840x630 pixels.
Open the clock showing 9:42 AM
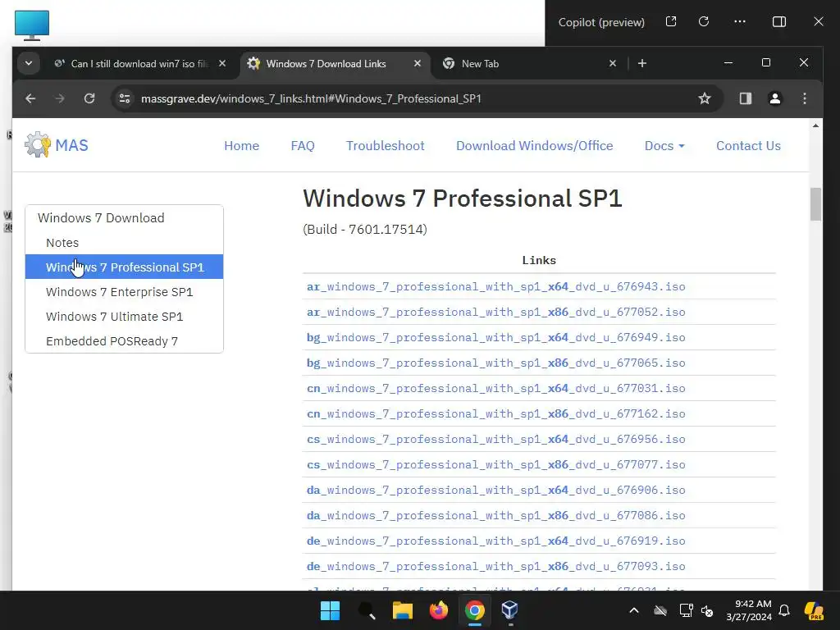(x=749, y=610)
